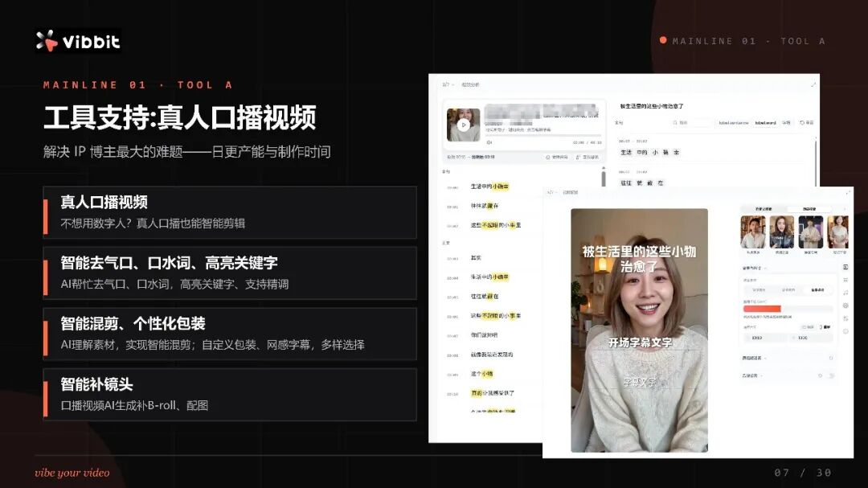Click the music note icon in the right sidebar
Image resolution: width=868 pixels, height=488 pixels.
tap(845, 293)
